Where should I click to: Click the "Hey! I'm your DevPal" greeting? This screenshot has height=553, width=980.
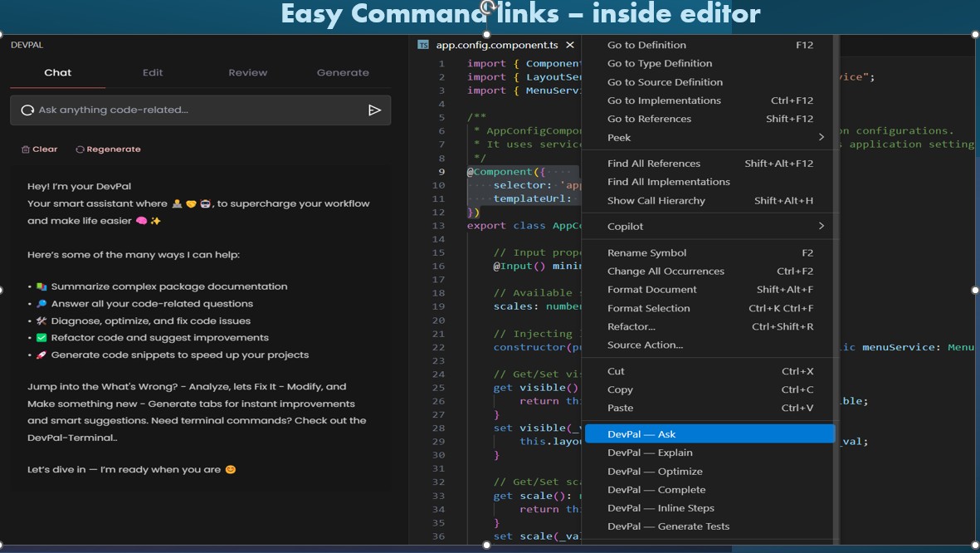80,187
